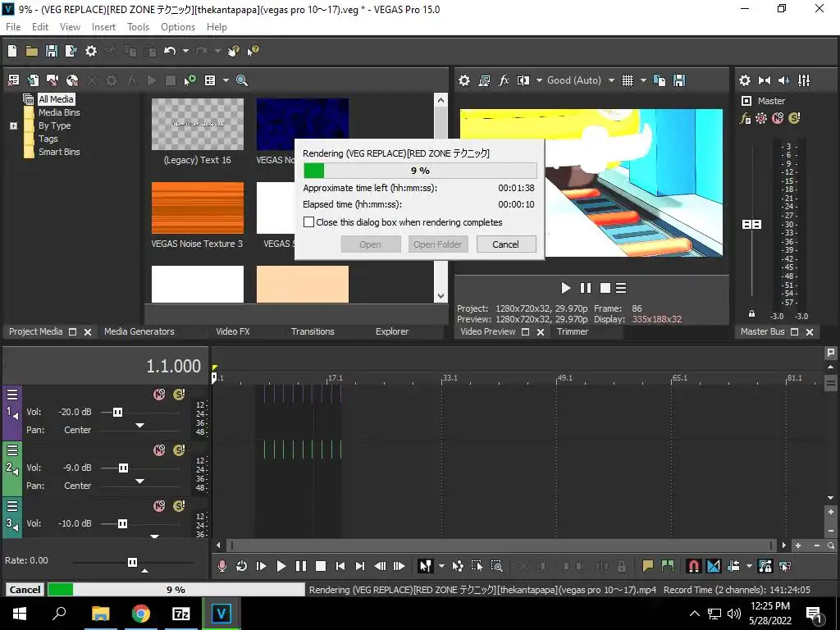
Task: Open the Auto Ripple dropdown arrow
Action: pyautogui.click(x=749, y=566)
